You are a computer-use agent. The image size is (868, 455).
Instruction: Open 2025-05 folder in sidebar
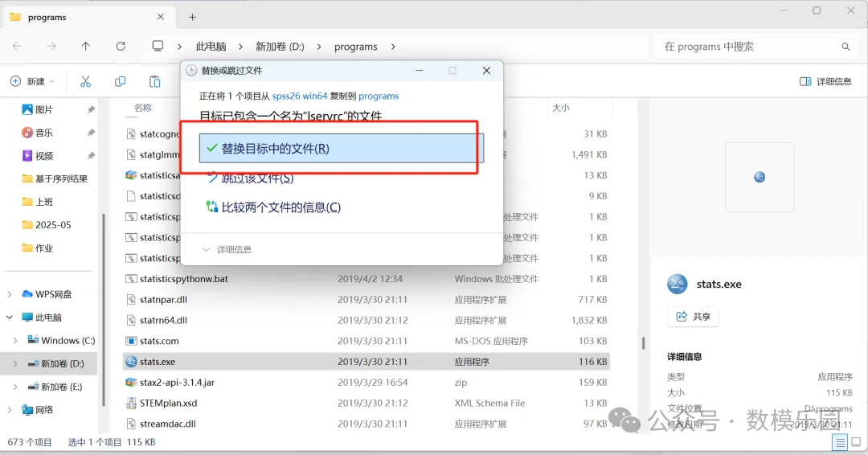click(x=47, y=225)
